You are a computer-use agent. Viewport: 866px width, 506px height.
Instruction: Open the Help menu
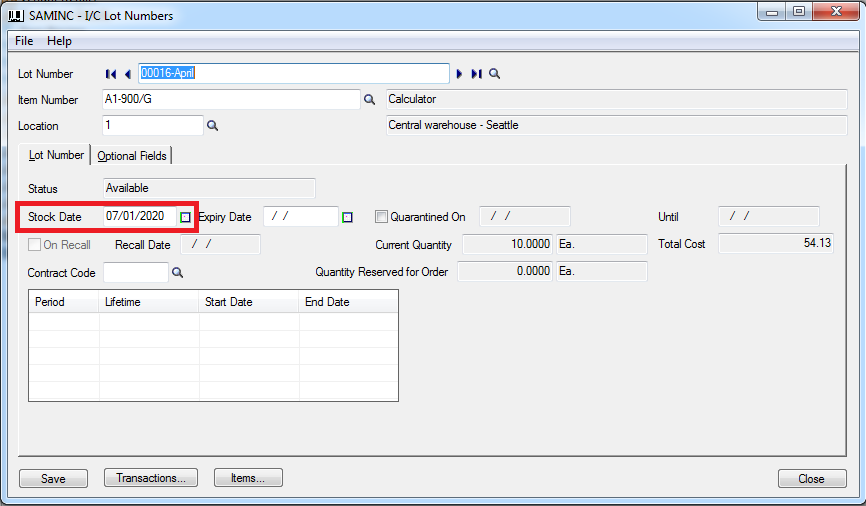tap(59, 41)
